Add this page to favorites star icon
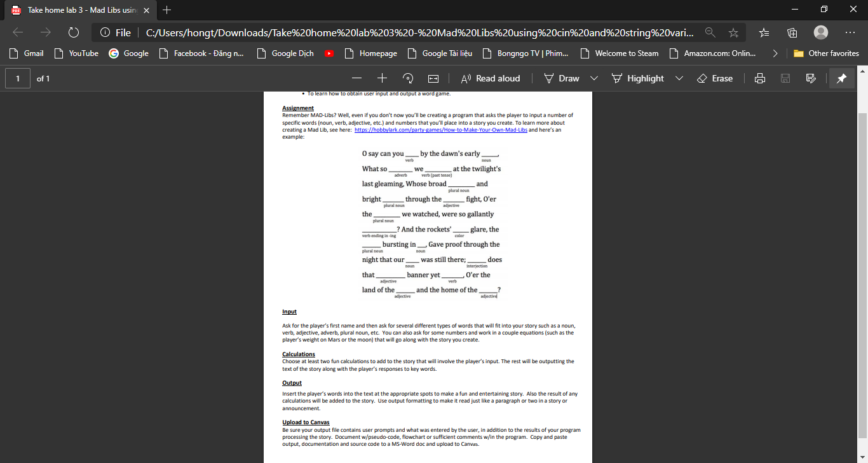Image resolution: width=868 pixels, height=463 pixels. coord(733,32)
